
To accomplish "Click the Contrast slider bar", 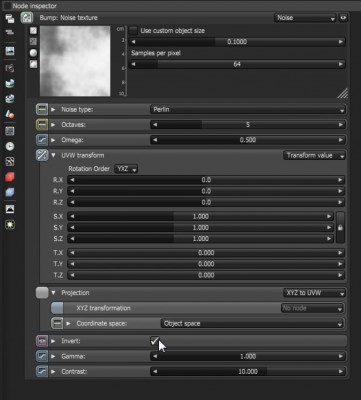I will pyautogui.click(x=248, y=371).
